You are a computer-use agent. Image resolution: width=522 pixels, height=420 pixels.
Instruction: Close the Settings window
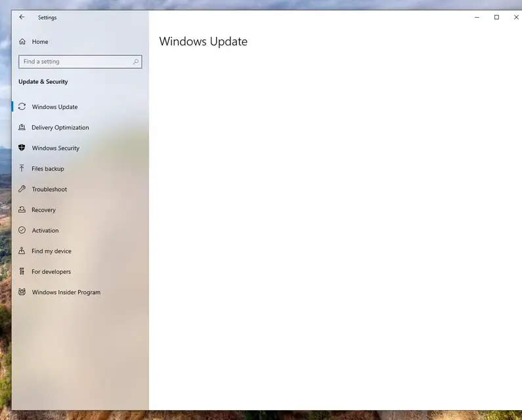515,17
